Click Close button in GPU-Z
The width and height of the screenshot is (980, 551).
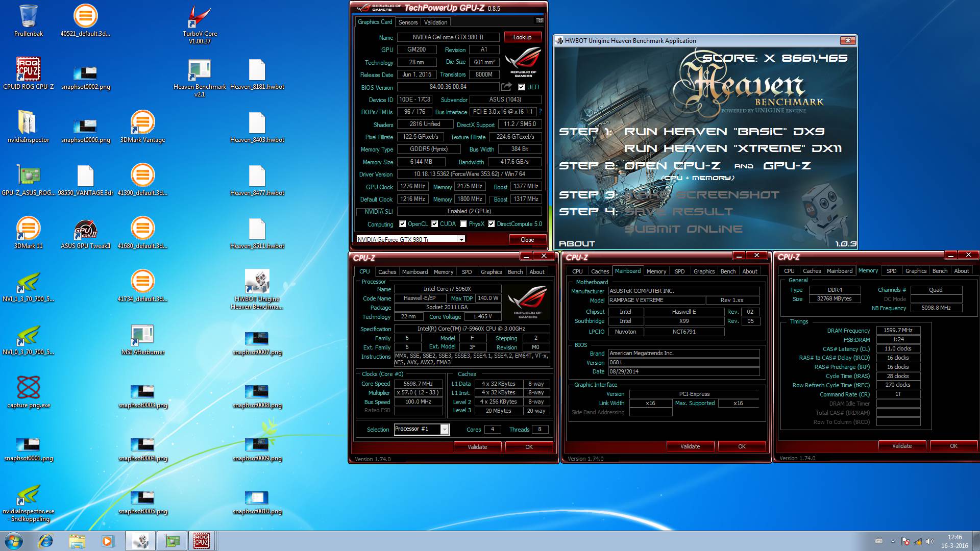(x=527, y=240)
